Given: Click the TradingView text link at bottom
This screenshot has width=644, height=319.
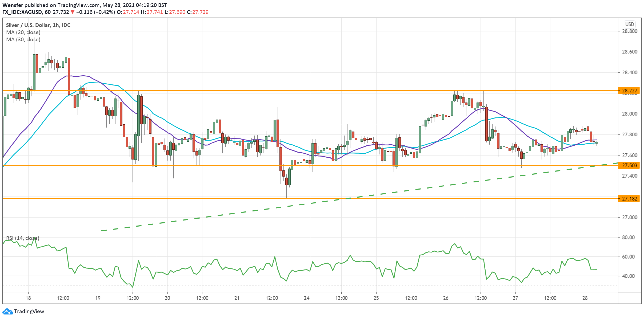Looking at the screenshot, I should (29, 311).
